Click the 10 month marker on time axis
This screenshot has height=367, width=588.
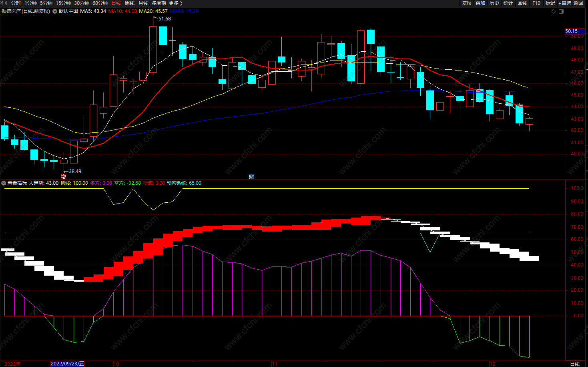point(116,364)
